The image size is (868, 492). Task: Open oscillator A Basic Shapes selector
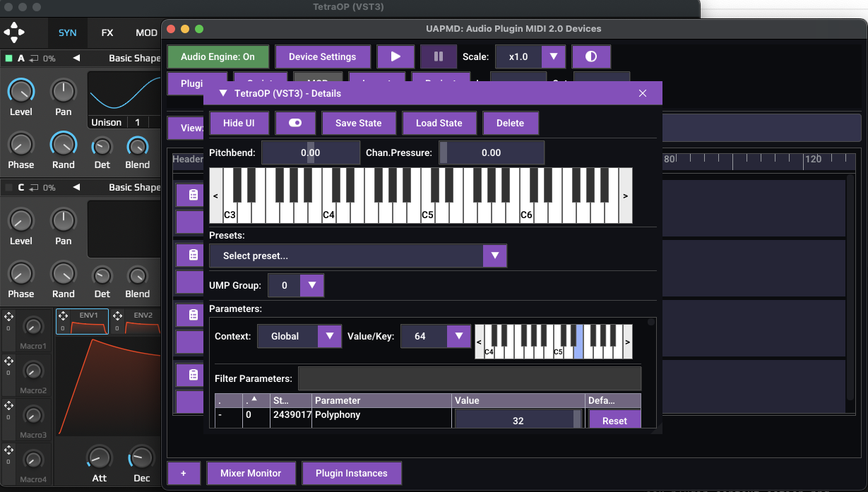134,59
